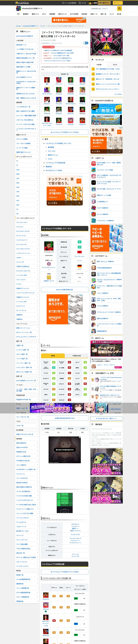Expand ボックストゥボックス sidebar row
Viewport: 138px width, 644px height.
tap(27, 271)
